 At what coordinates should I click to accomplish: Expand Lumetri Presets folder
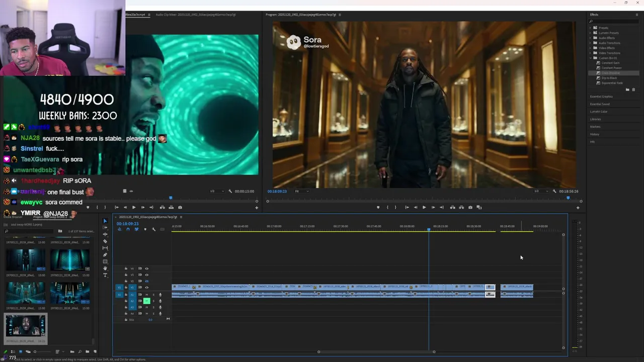(591, 33)
